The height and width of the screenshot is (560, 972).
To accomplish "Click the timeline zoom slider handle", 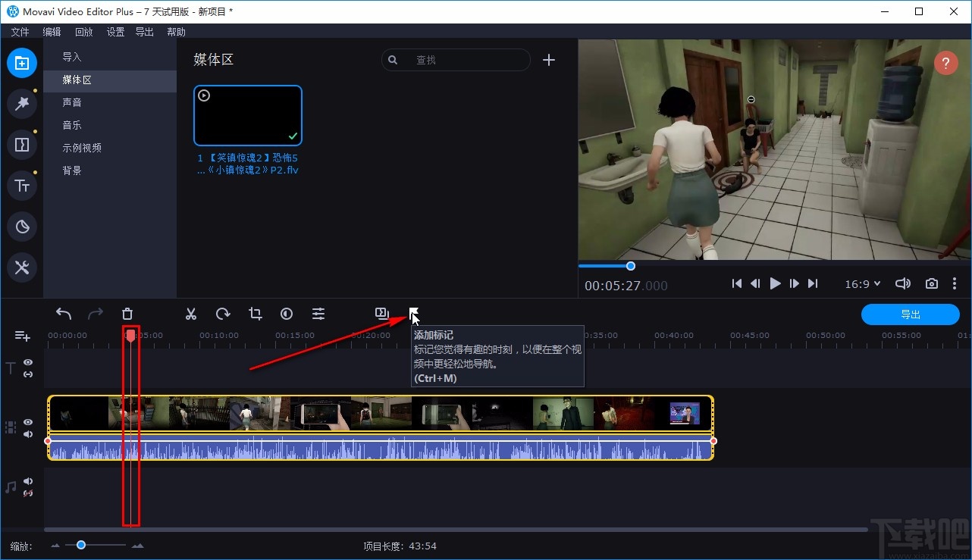I will tap(81, 545).
